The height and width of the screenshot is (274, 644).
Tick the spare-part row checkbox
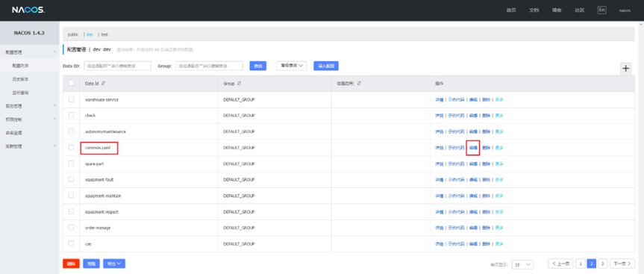pos(72,163)
